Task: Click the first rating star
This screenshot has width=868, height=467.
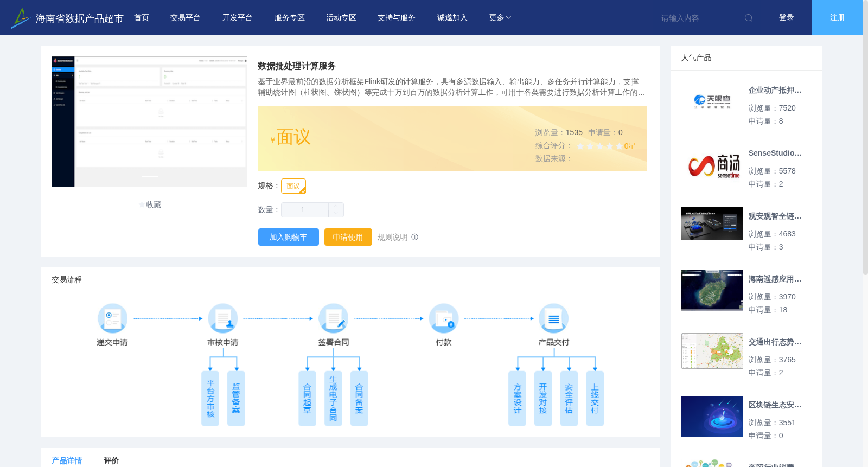Action: tap(580, 146)
